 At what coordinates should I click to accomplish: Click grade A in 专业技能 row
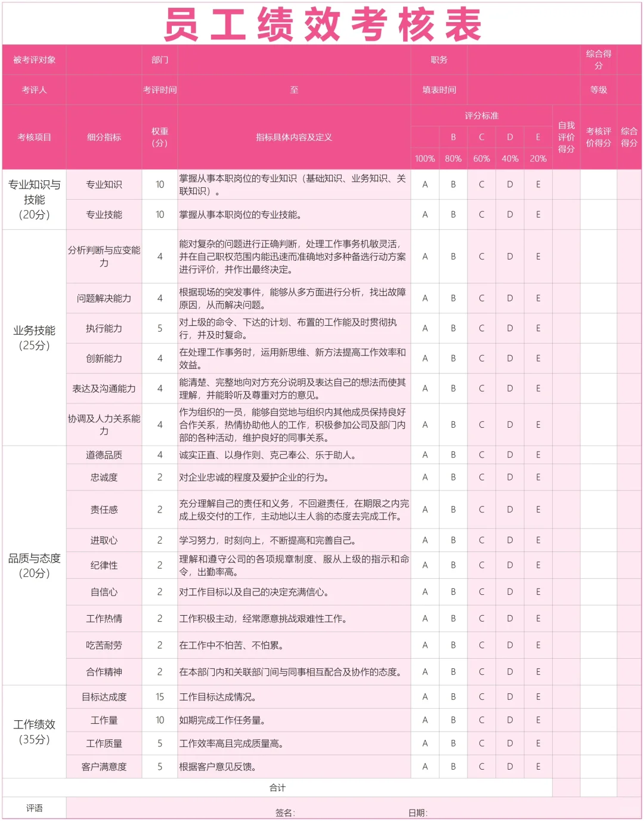pyautogui.click(x=425, y=215)
